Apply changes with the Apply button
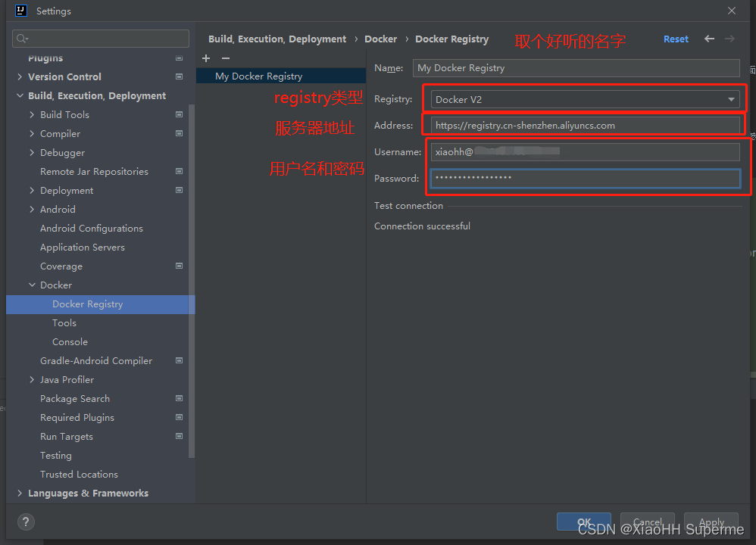 click(x=711, y=522)
